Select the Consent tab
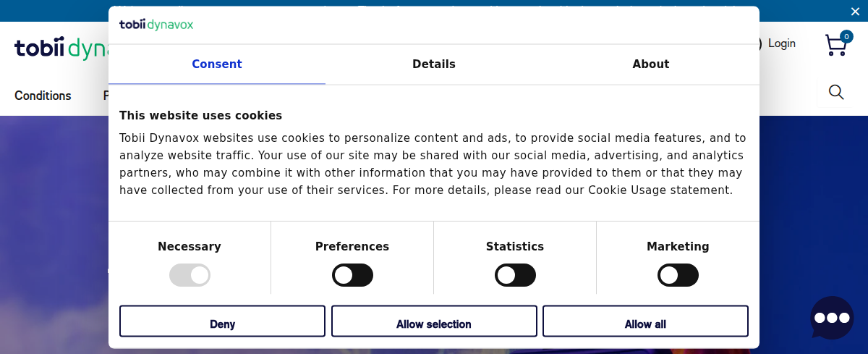 click(217, 64)
